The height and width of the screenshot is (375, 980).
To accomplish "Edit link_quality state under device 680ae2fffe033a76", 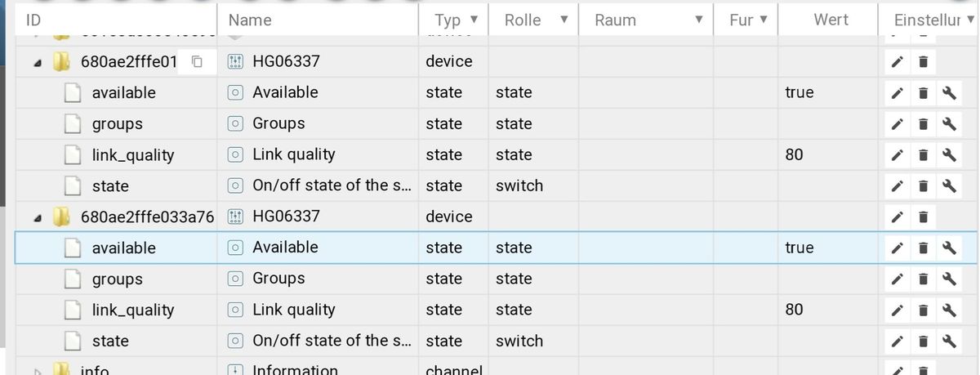I will tap(896, 310).
